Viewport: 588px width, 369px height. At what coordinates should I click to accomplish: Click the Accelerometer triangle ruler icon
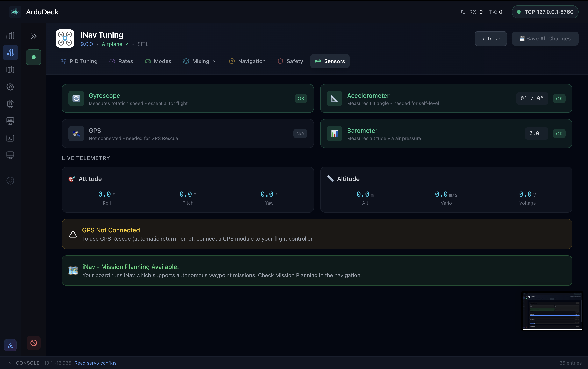coord(334,99)
